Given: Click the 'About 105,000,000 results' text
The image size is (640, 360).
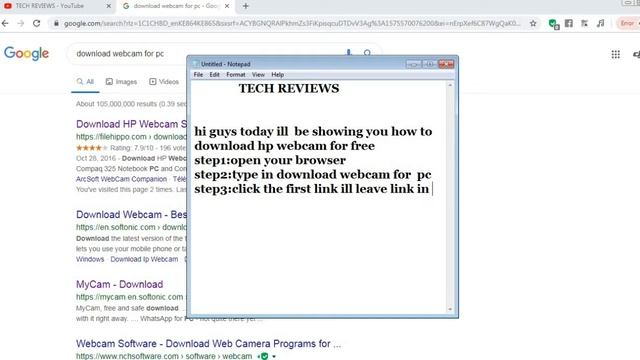Looking at the screenshot, I should point(131,104).
